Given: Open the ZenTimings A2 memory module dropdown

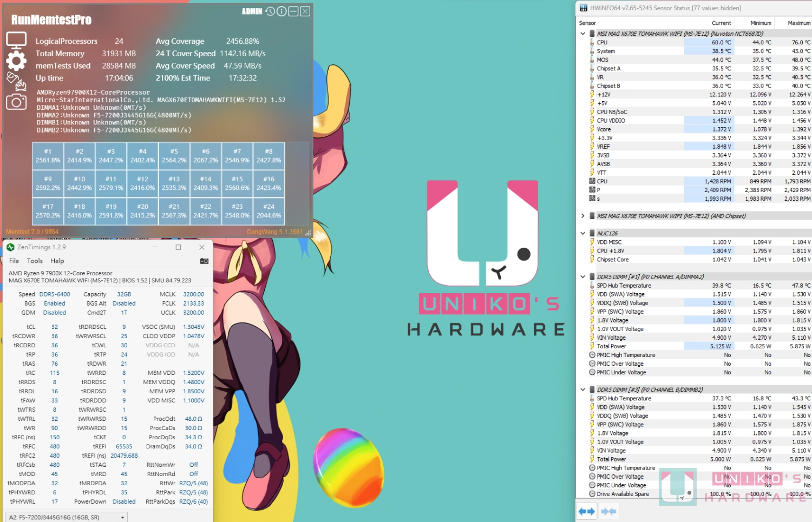Looking at the screenshot, I should coord(67,517).
